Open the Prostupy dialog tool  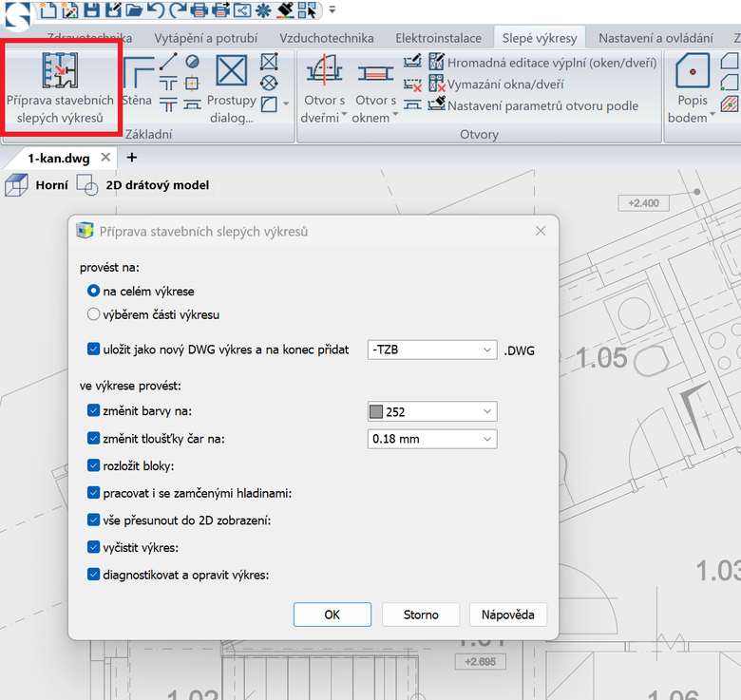pyautogui.click(x=231, y=89)
